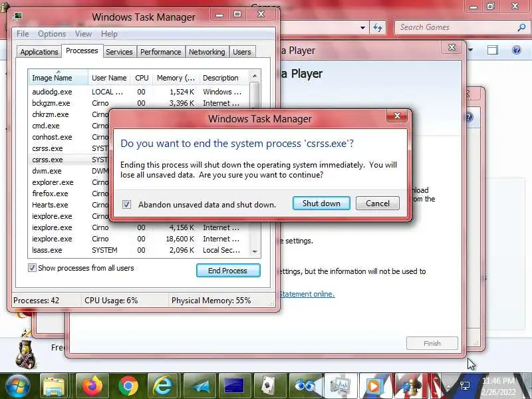Image resolution: width=532 pixels, height=399 pixels.
Task: Switch to the Performance tab
Action: (161, 52)
